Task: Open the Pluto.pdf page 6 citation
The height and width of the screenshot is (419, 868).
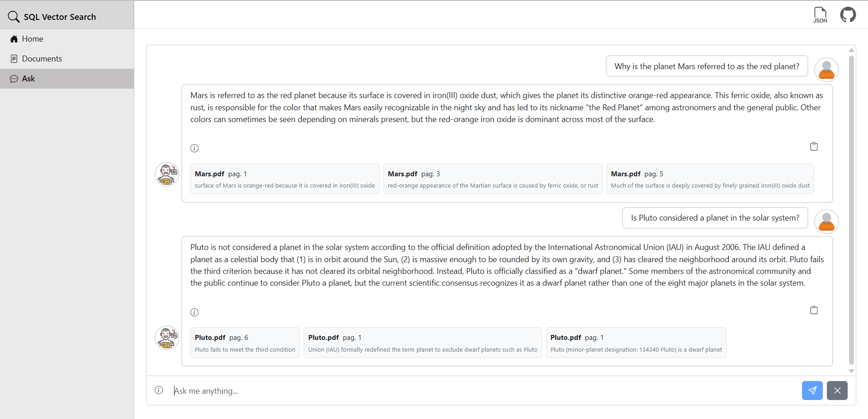Action: pyautogui.click(x=245, y=342)
